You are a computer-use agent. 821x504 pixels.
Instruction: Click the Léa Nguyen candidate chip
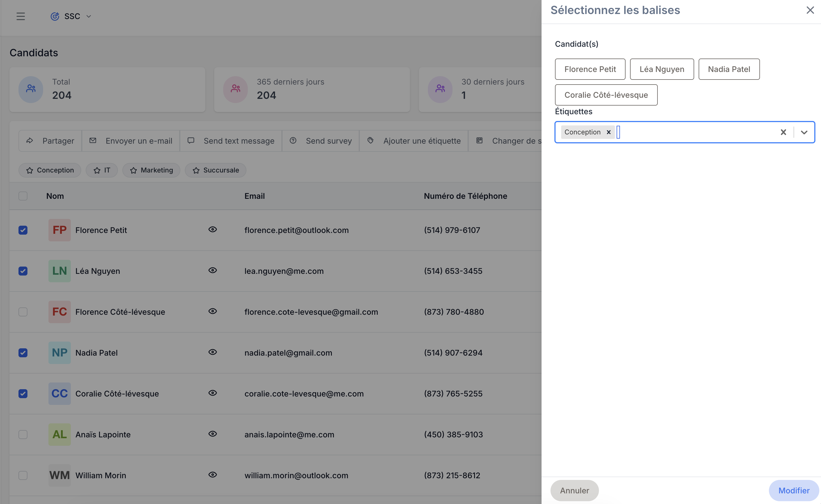click(x=662, y=69)
